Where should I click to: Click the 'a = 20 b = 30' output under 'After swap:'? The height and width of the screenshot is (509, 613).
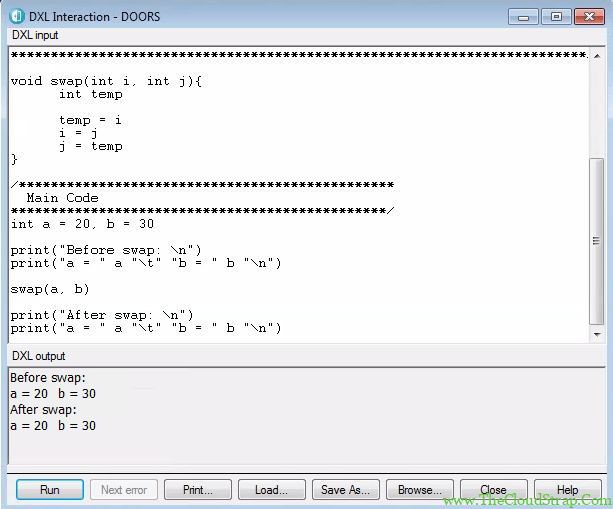point(53,425)
